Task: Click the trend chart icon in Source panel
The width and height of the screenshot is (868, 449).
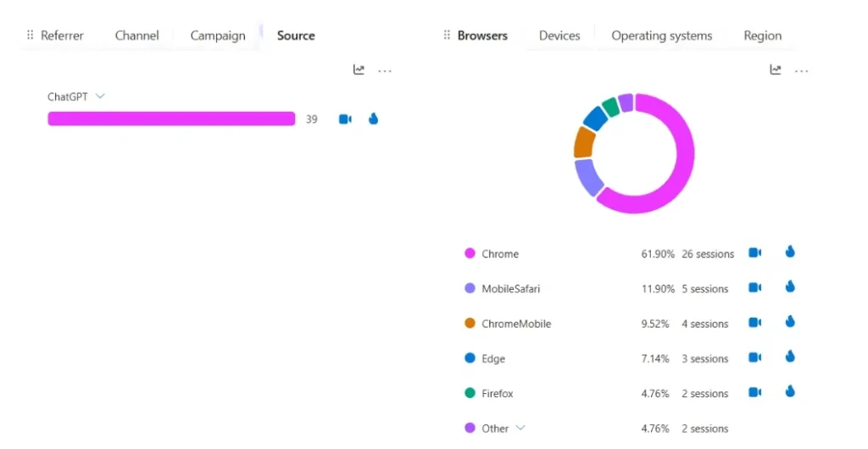Action: click(x=359, y=70)
